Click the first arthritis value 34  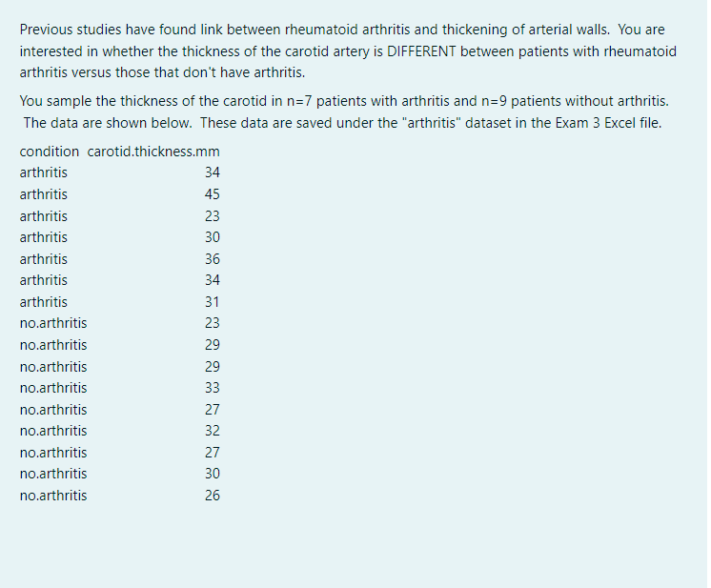[213, 172]
